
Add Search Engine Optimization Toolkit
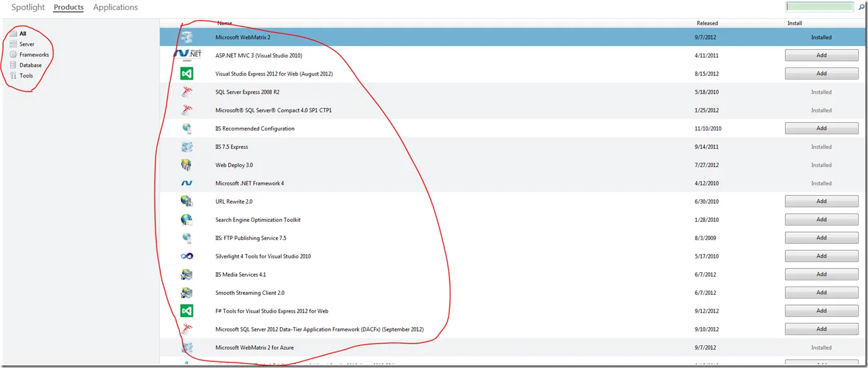click(821, 220)
